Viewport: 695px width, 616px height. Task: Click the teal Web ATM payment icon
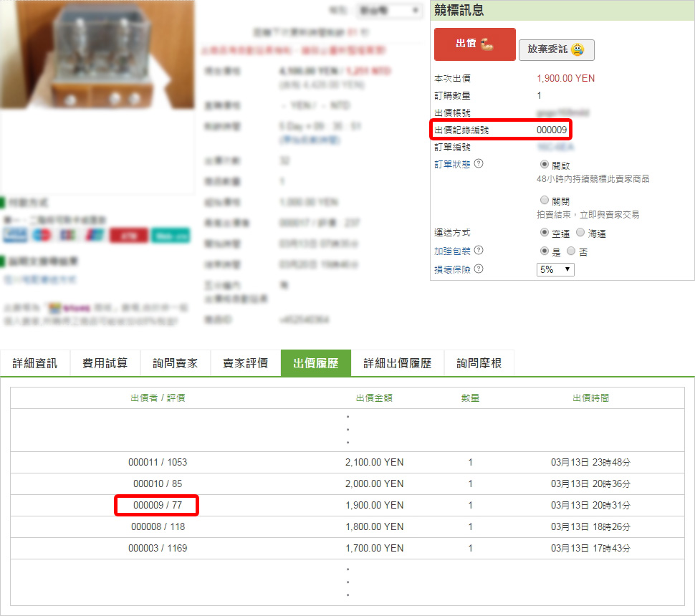[171, 235]
